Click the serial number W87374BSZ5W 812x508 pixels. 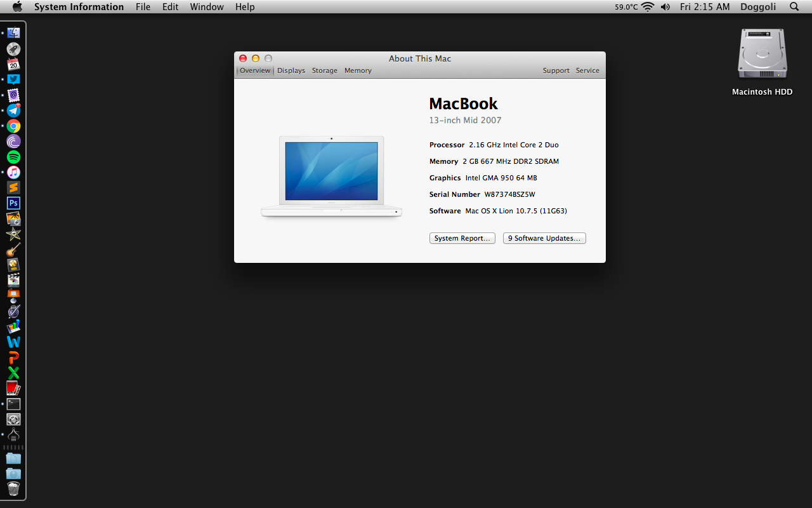tap(510, 194)
